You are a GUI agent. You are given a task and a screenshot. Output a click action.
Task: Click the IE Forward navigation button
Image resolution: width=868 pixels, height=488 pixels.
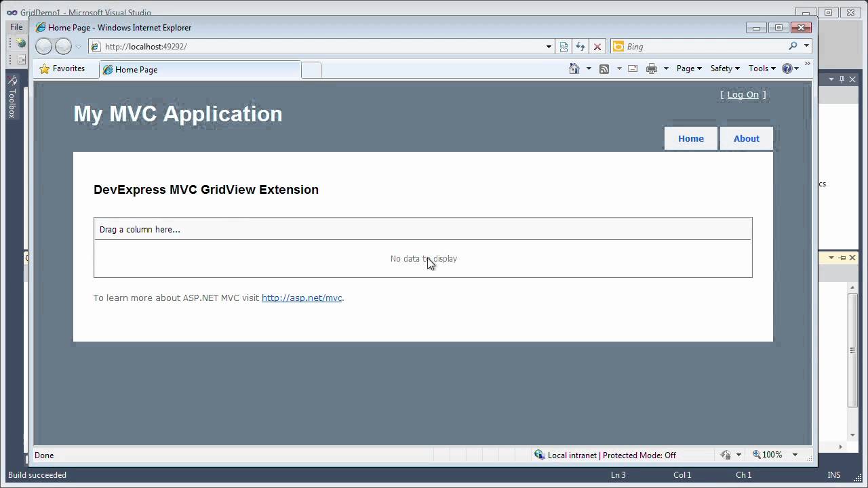[x=63, y=46]
